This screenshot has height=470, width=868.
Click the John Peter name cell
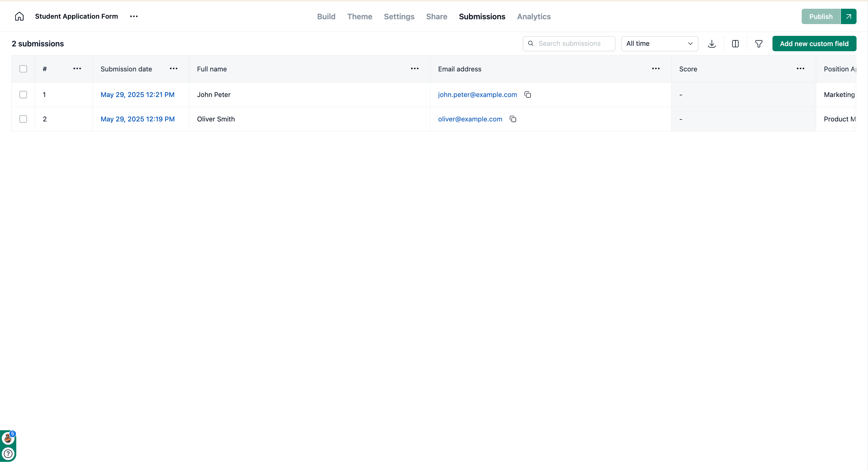[x=309, y=95]
